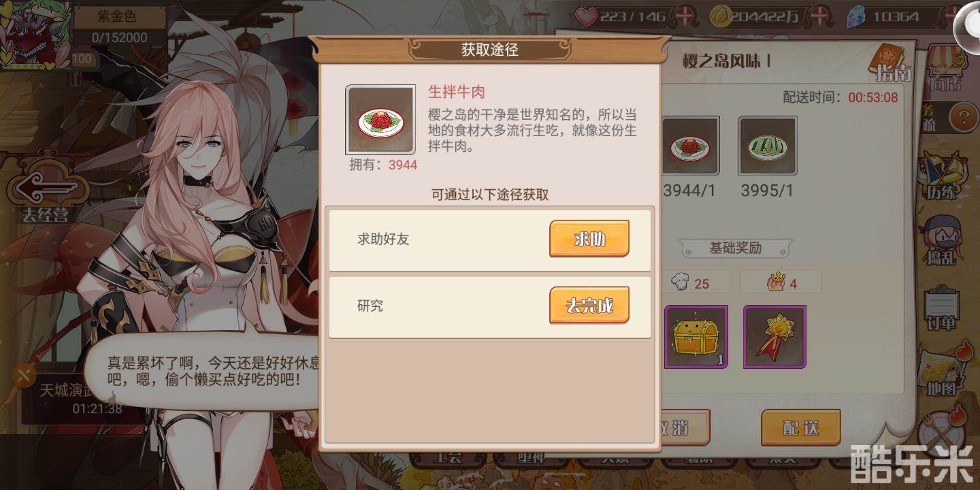Viewport: 980px width, 490px height.
Task: Click the 配送 deliver button
Action: tap(801, 427)
